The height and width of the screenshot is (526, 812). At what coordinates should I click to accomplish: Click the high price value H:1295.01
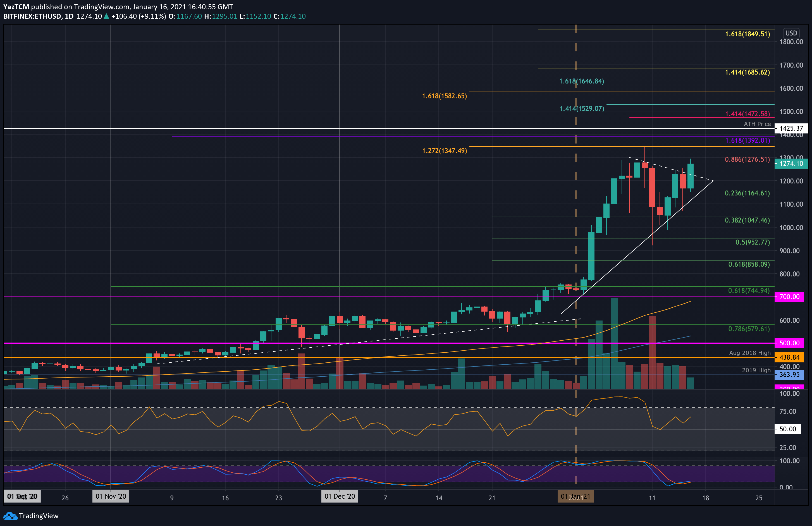[x=220, y=16]
